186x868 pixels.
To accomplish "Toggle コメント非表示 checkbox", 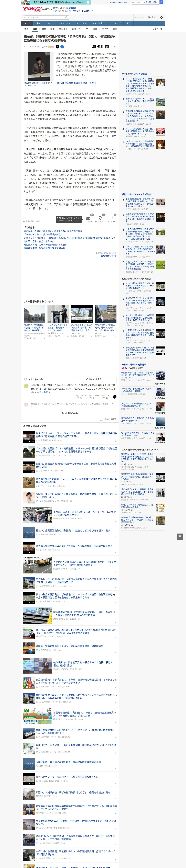I will coord(102,419).
